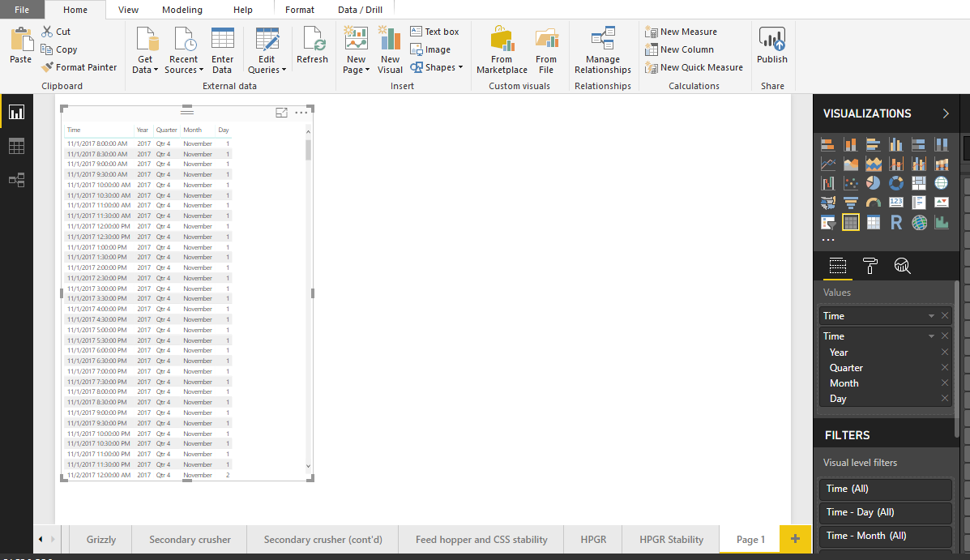Screen dimensions: 970x560
Task: Remove Year from the Time hierarchy
Action: (x=945, y=352)
